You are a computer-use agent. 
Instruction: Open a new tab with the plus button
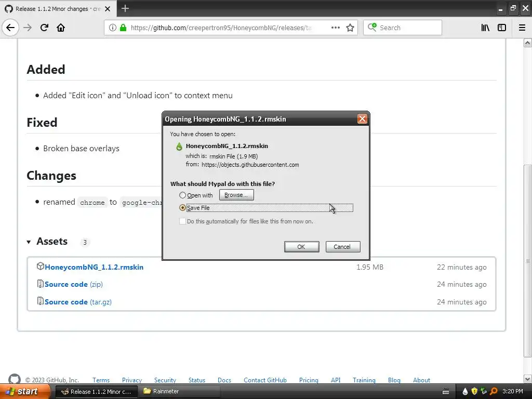(x=125, y=8)
